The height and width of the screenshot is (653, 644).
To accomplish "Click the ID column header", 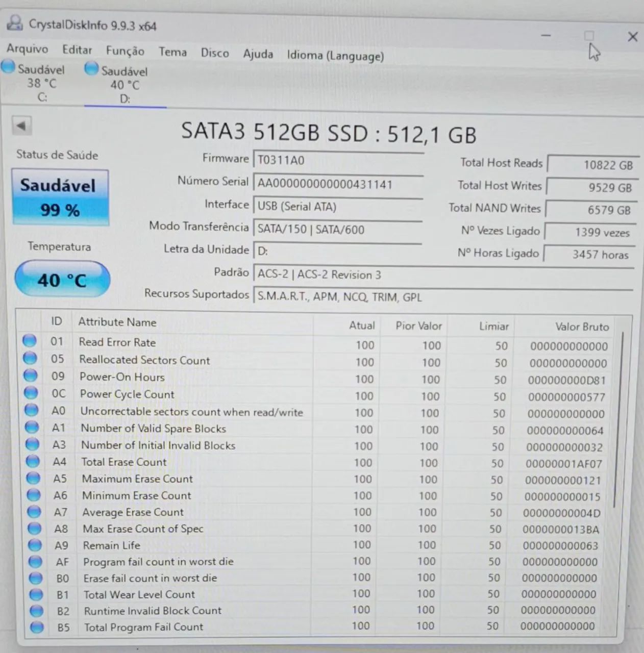I will (x=56, y=321).
